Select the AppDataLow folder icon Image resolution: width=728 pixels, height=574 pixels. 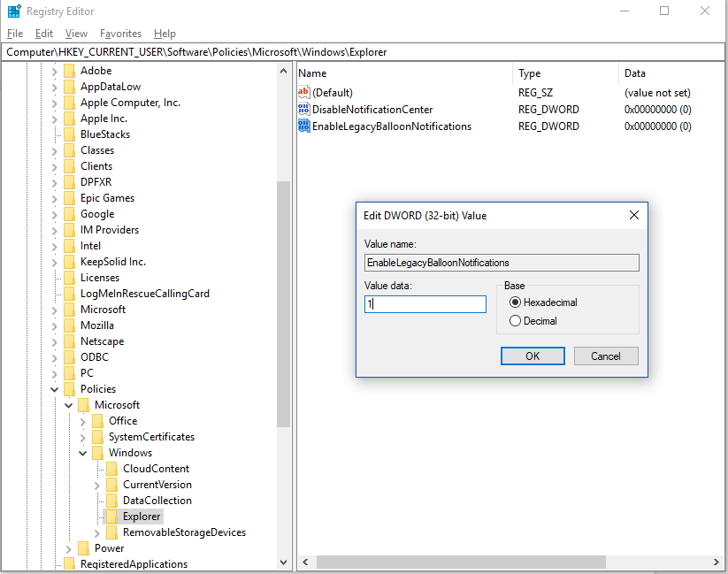69,87
